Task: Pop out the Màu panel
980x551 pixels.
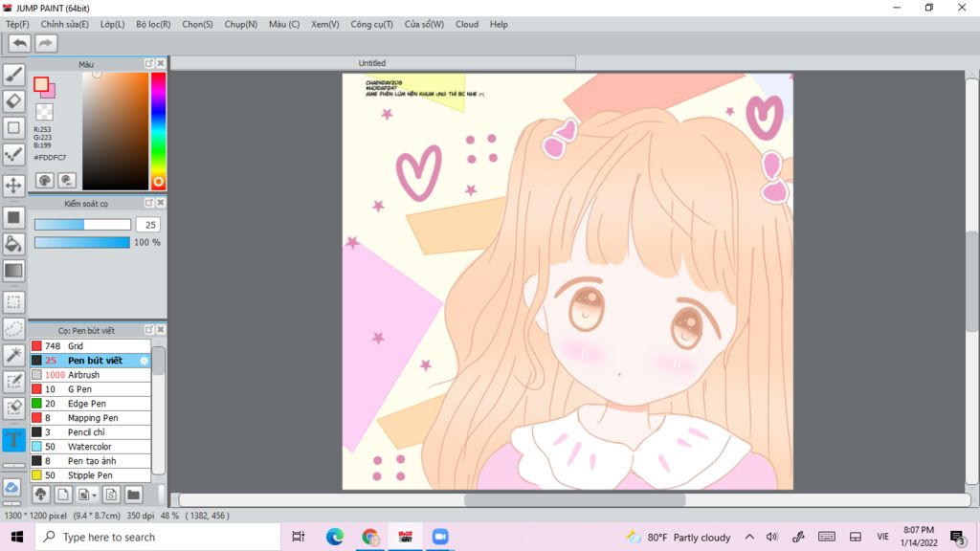Action: pyautogui.click(x=148, y=63)
